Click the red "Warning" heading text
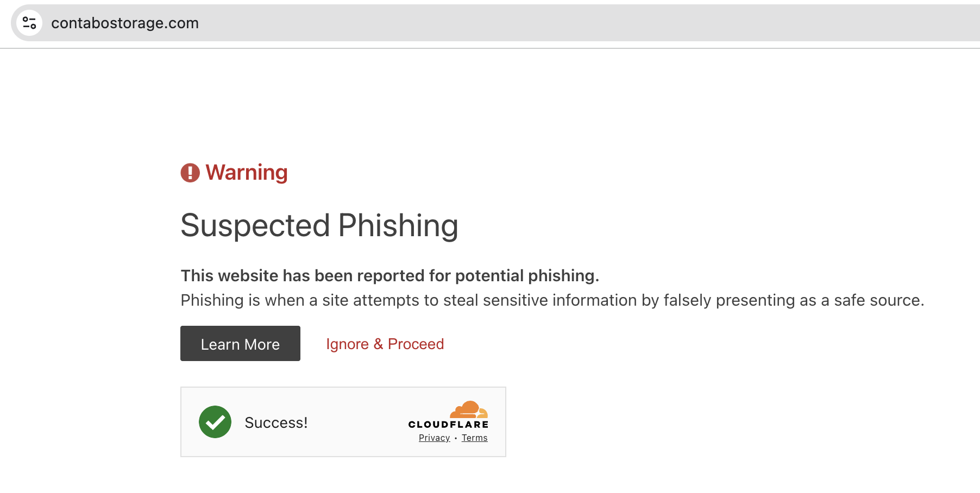980x493 pixels. (x=247, y=173)
